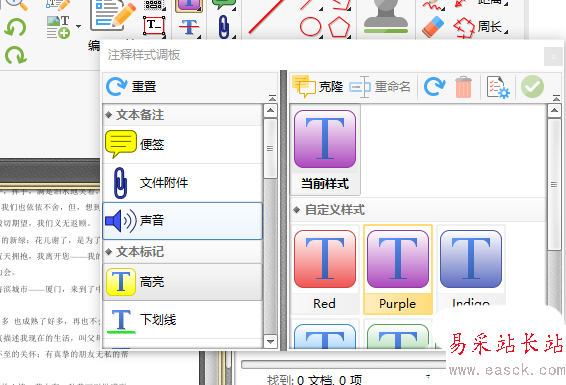566x385 pixels.
Task: Select the blue sky style swatch below Red
Action: (325, 334)
